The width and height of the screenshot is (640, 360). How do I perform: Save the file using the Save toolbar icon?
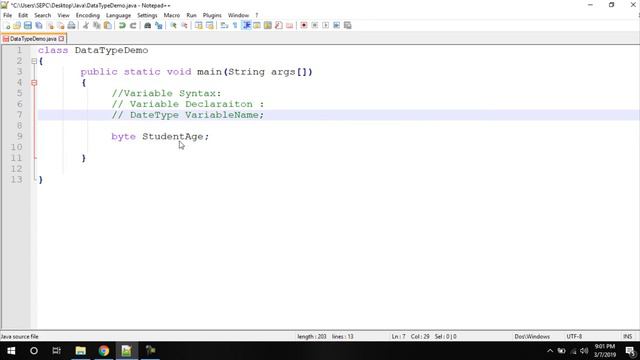tap(28, 25)
